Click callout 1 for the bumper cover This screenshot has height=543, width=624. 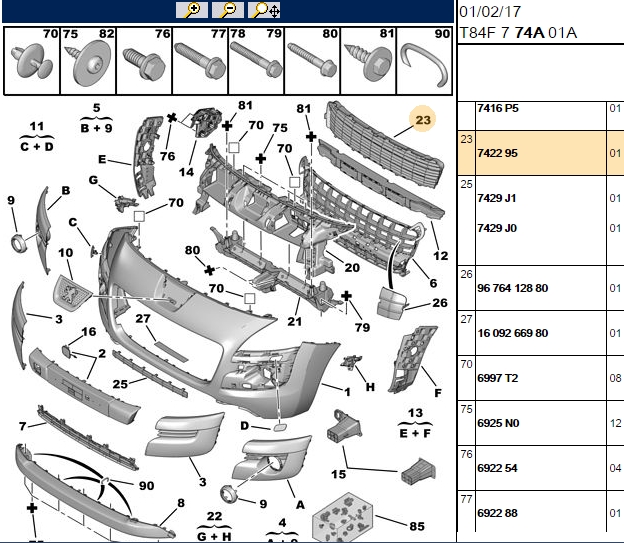(347, 393)
